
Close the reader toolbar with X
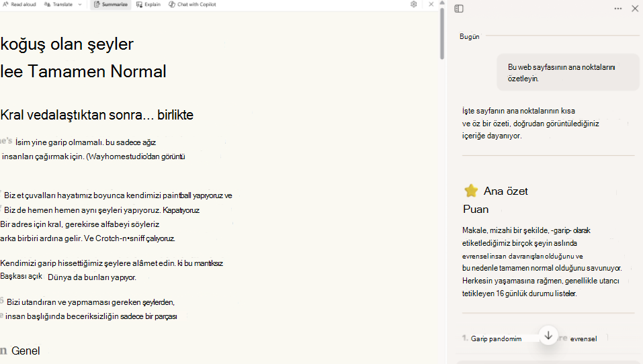[431, 4]
